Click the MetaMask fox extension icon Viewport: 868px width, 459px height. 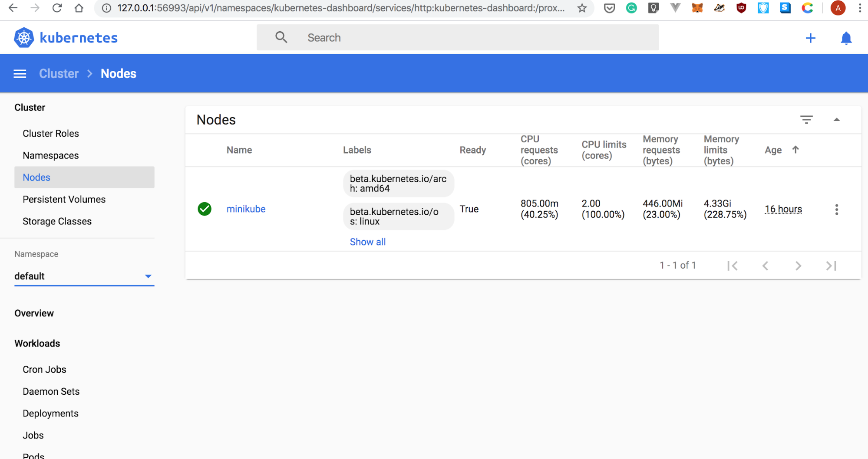click(697, 8)
